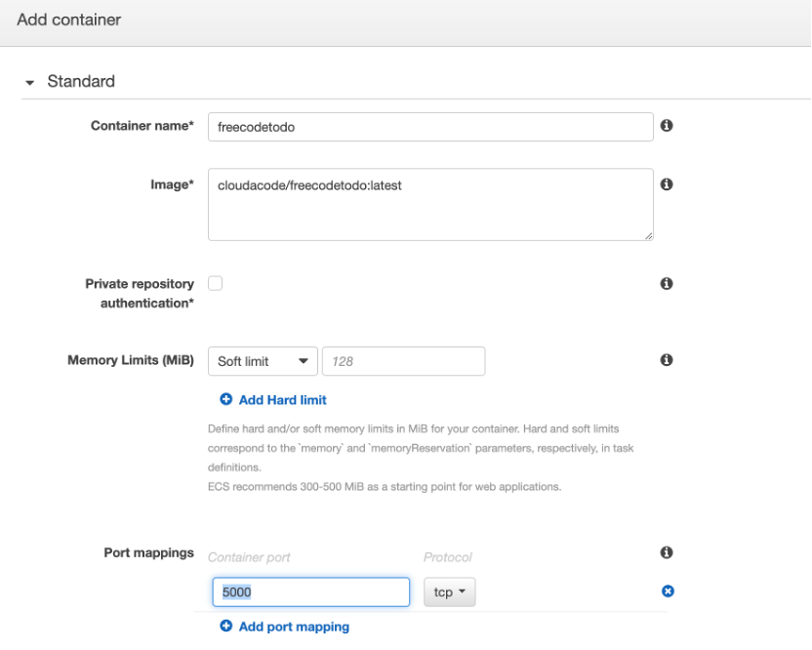Remove the 5000 port mapping row
The image size is (812, 650).
point(668,591)
